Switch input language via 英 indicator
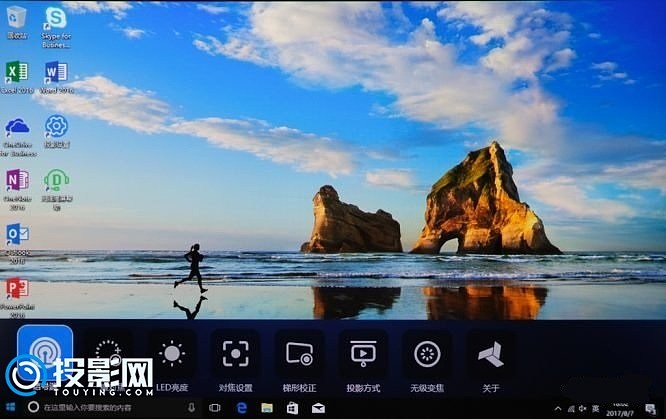 coord(595,408)
